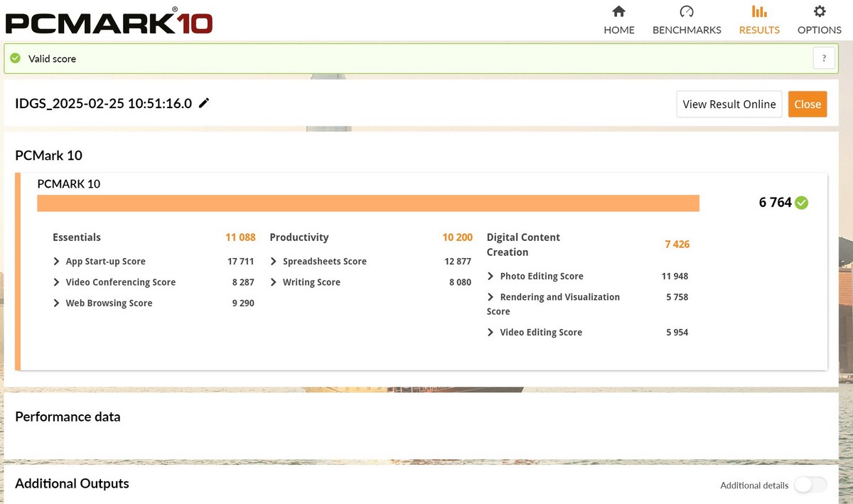Click the Essentials score 11 088

coord(240,237)
